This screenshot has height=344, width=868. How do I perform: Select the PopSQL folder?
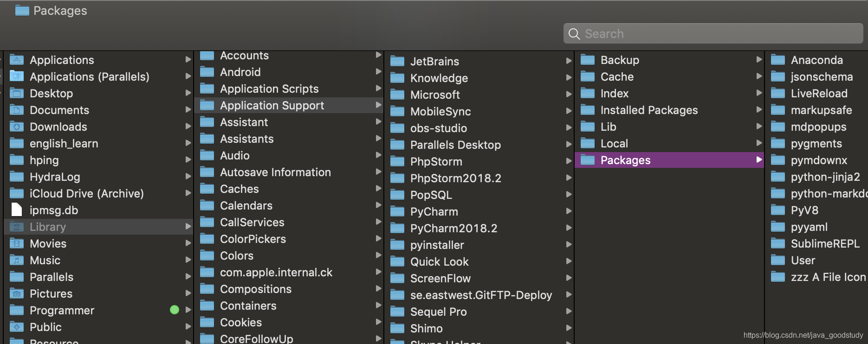[x=479, y=195]
